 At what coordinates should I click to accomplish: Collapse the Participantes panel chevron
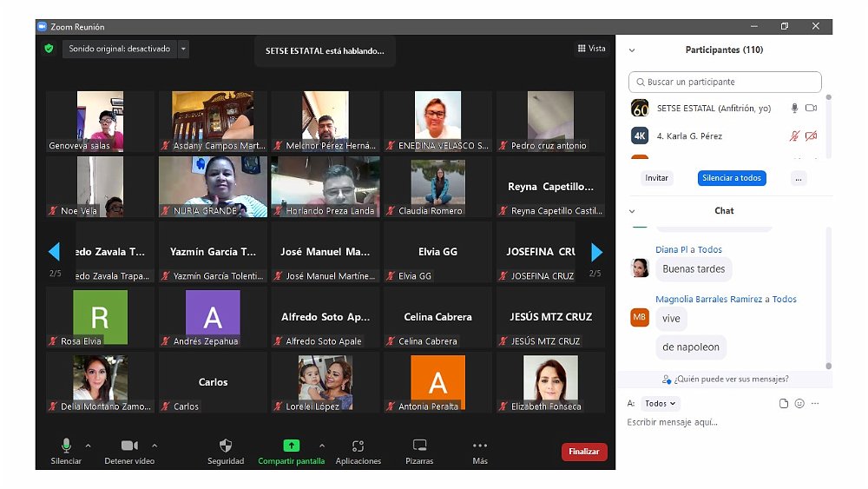[632, 50]
